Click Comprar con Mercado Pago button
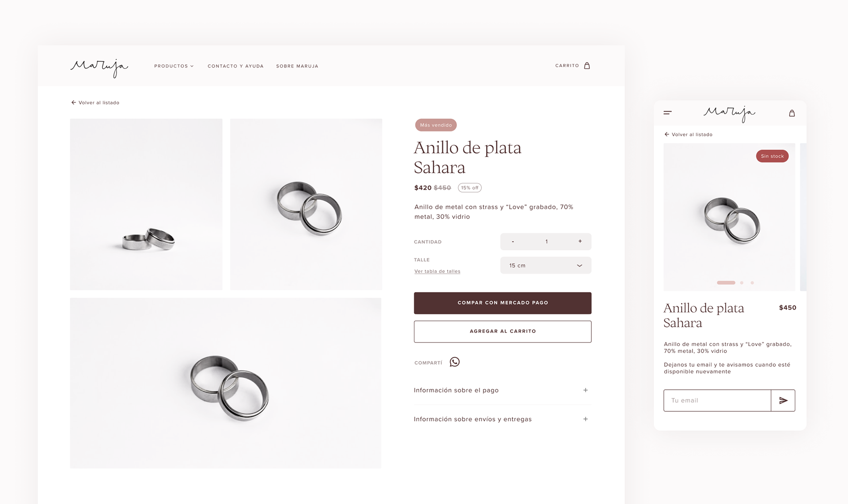Screen dimensions: 848x504 click(x=503, y=303)
